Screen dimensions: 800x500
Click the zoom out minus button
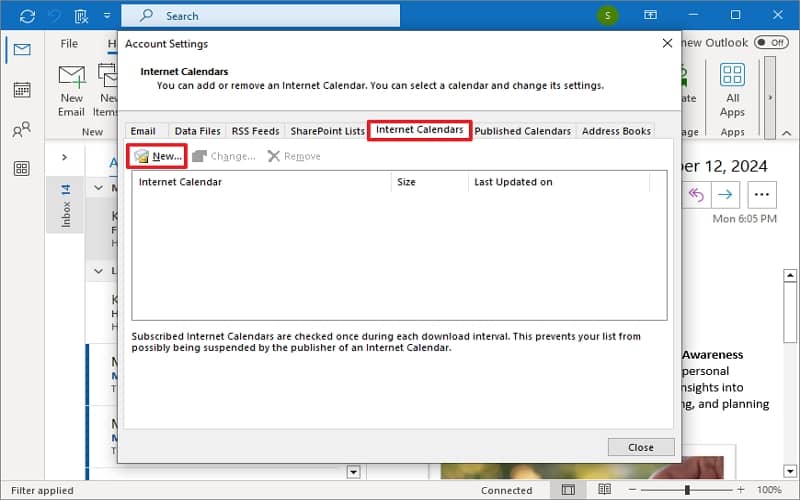pyautogui.click(x=632, y=490)
